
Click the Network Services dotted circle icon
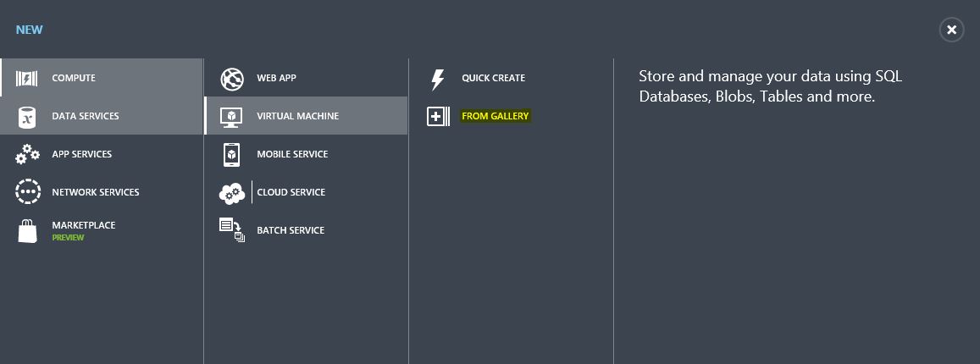pyautogui.click(x=27, y=191)
